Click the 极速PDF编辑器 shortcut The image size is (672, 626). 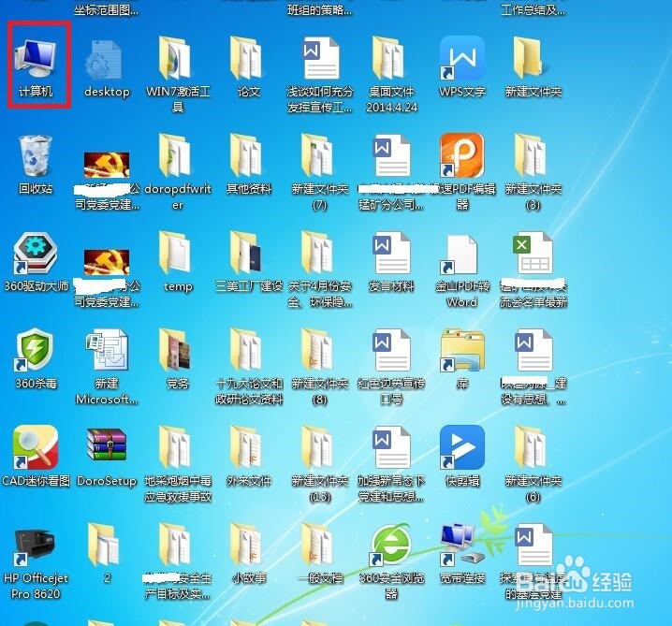(x=462, y=155)
